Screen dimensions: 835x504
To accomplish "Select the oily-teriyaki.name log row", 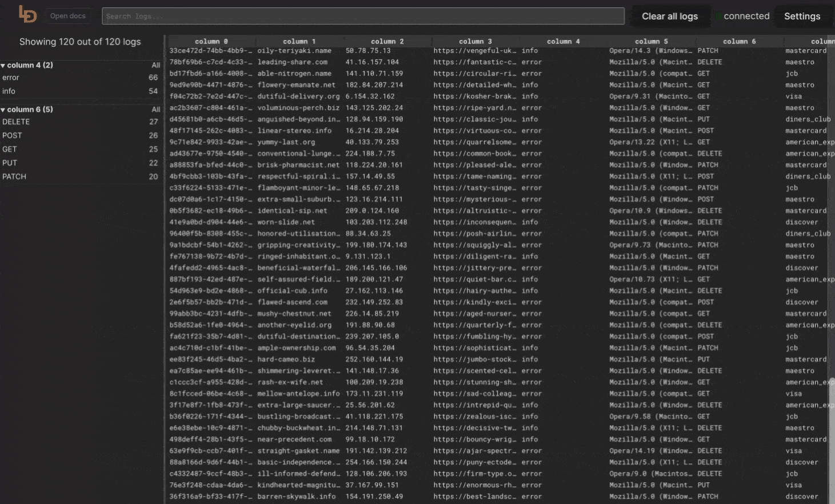I will [x=294, y=51].
